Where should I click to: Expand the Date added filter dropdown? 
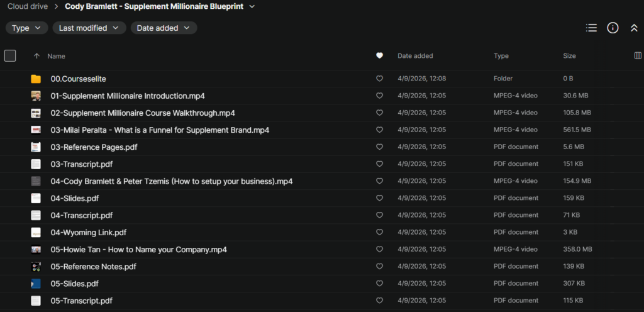point(164,28)
